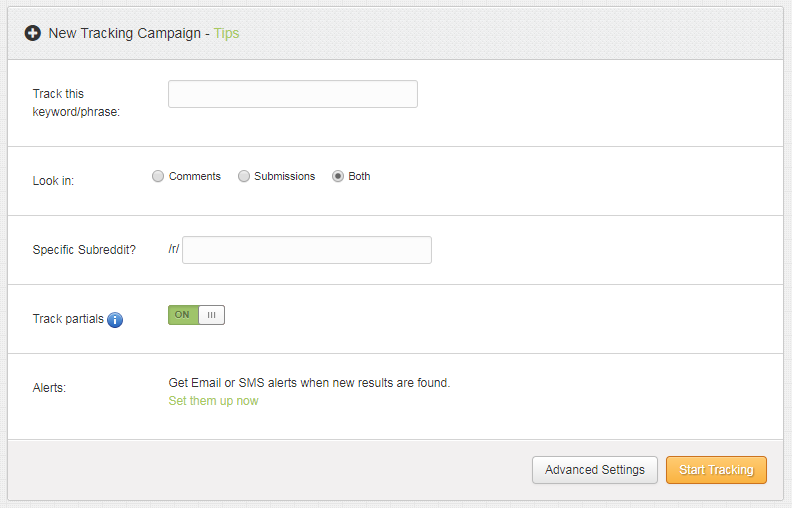Click the Track this keyword/phrase label

pos(76,103)
